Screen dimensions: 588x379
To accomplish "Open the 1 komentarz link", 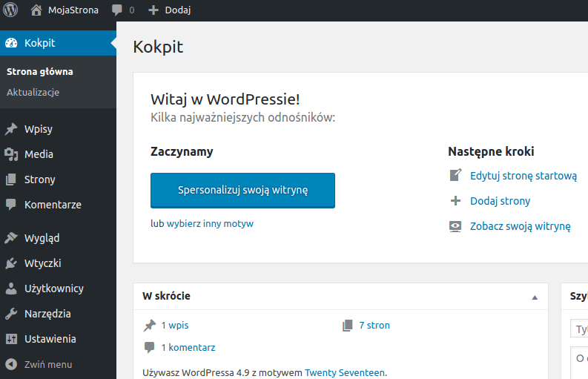I will point(188,348).
